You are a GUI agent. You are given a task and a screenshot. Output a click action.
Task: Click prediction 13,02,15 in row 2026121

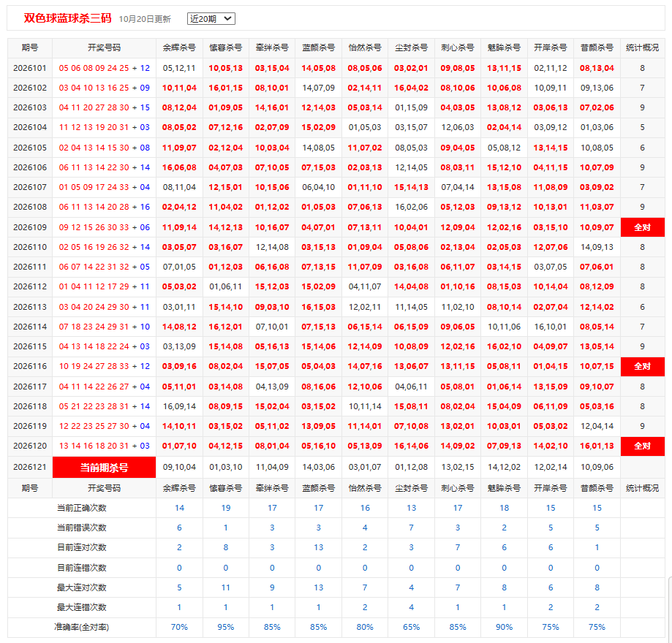458,467
